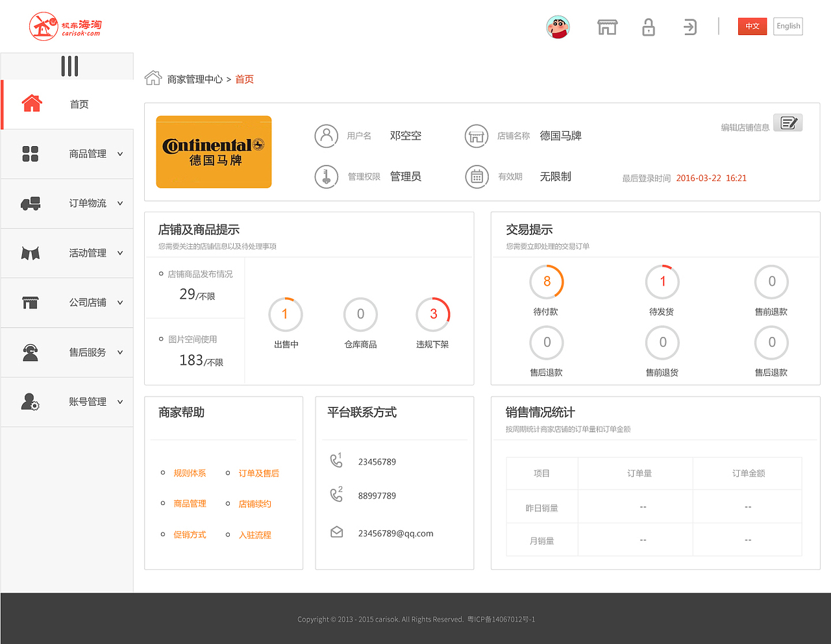Select the user gear icon for 账号管理
The image size is (831, 644).
click(32, 402)
